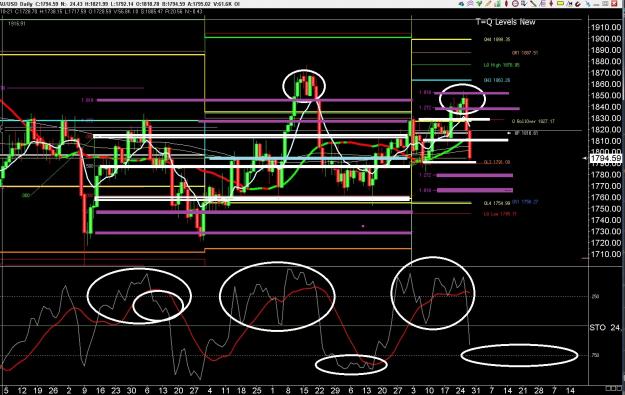This screenshot has height=395, width=625.
Task: Click the STO indicator label
Action: coord(605,328)
